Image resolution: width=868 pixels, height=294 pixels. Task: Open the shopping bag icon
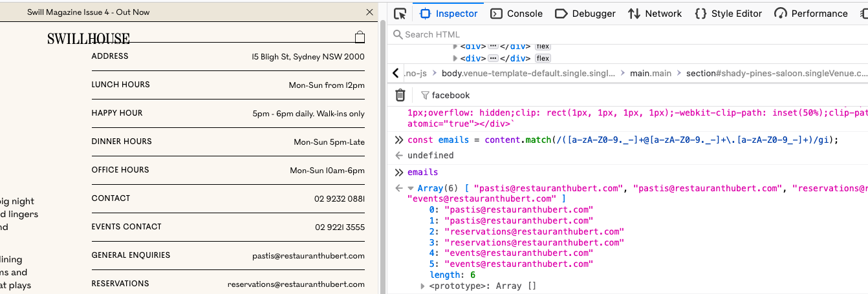360,37
